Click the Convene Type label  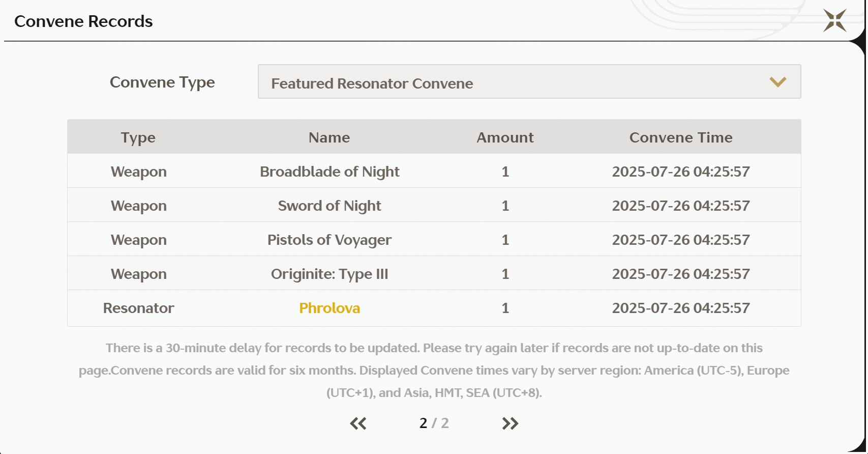(x=162, y=82)
